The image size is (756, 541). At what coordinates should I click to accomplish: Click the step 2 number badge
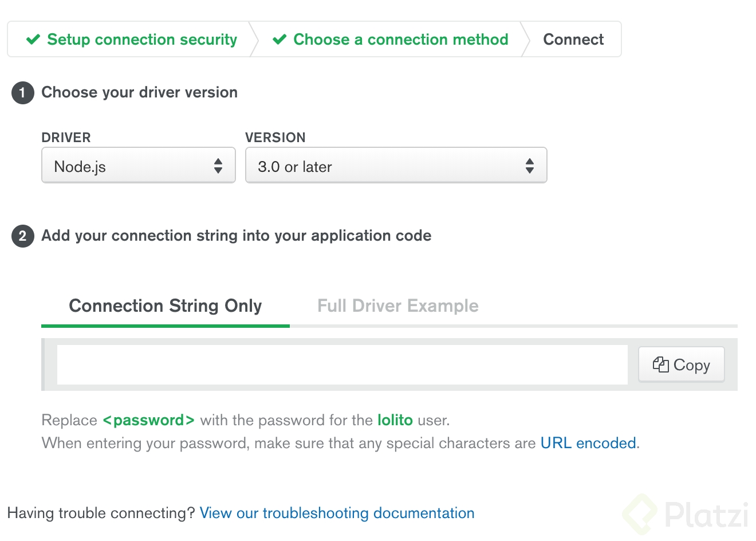22,236
